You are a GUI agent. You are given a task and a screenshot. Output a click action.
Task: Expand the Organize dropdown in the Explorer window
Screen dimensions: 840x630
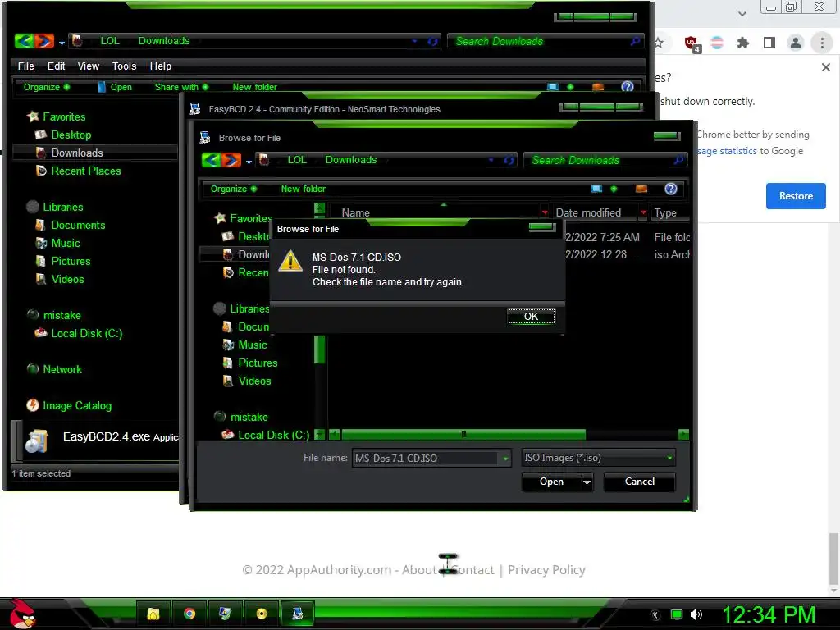pyautogui.click(x=47, y=87)
